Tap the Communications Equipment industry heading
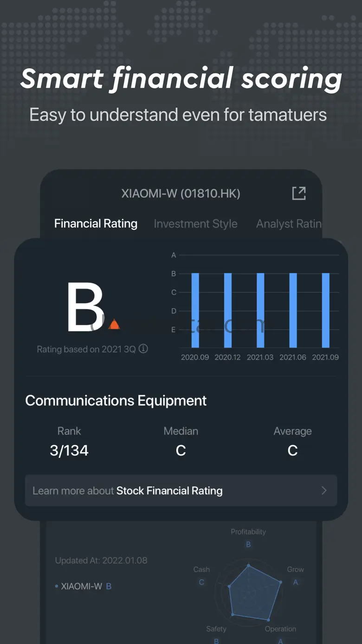This screenshot has width=362, height=644. click(116, 401)
